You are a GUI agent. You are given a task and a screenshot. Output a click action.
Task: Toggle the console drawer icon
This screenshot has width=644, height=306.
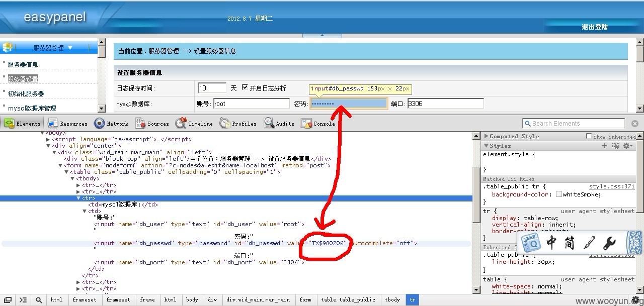tap(23, 300)
